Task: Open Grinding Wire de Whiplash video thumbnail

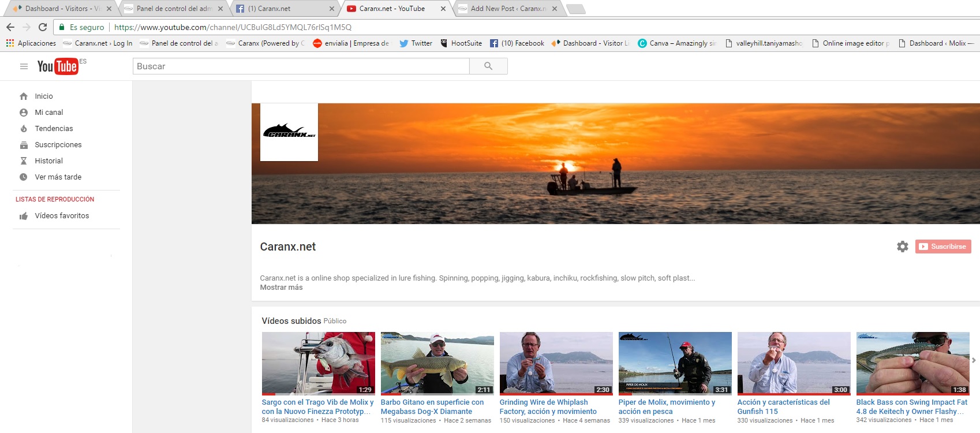Action: 556,363
